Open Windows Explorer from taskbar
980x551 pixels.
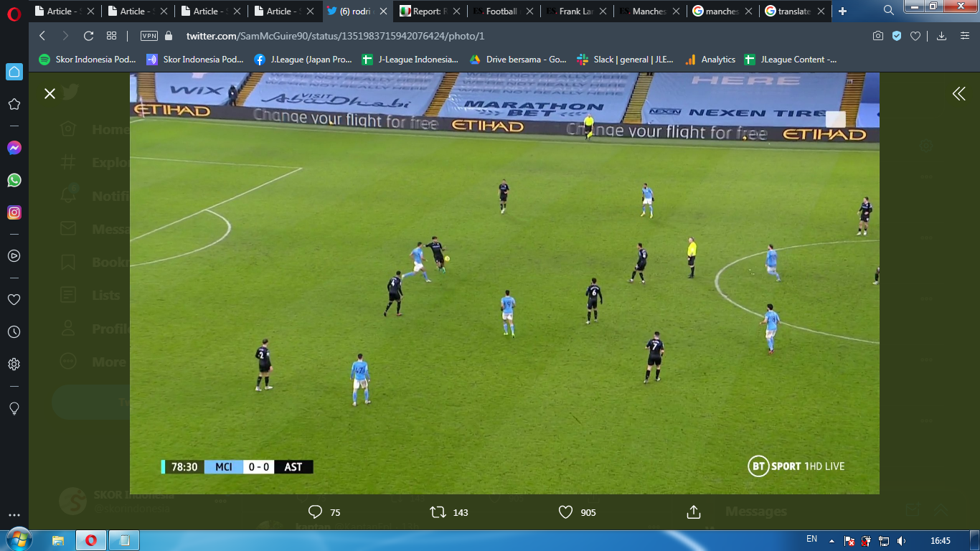pyautogui.click(x=58, y=540)
